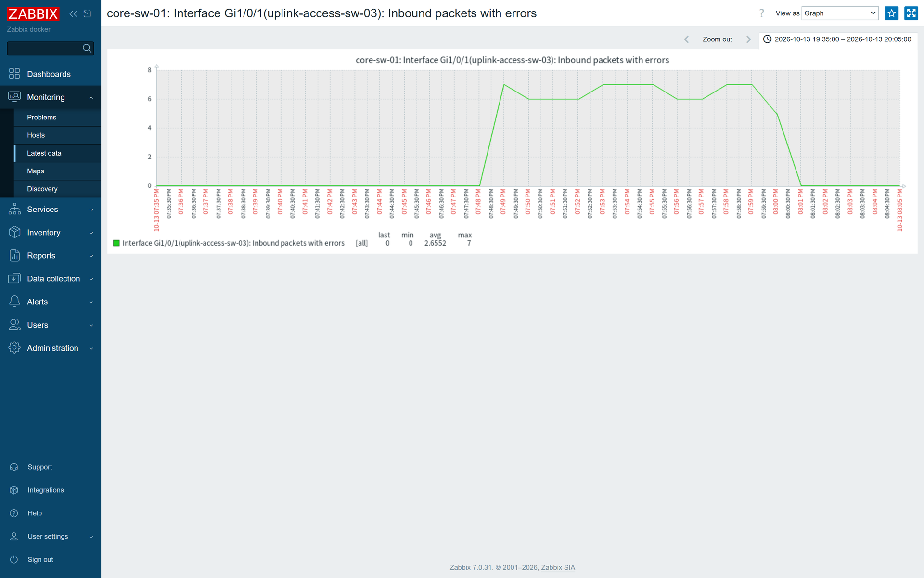Click the Administration gear icon
924x578 pixels.
click(x=14, y=348)
